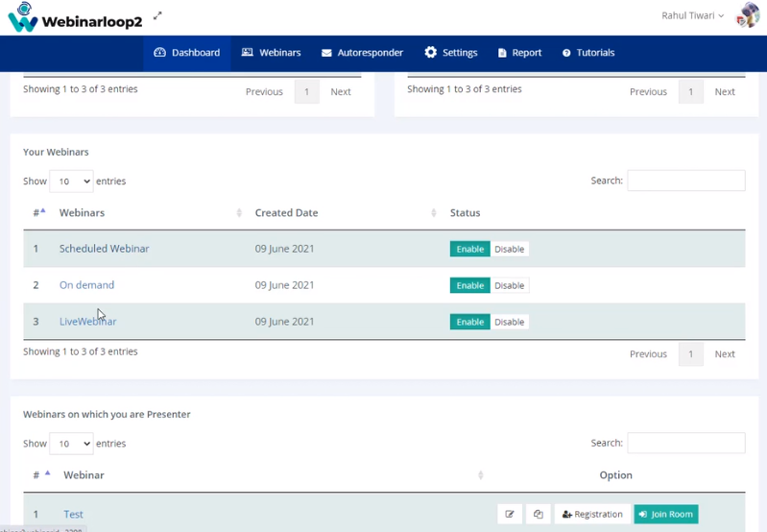Click Join Room for Test webinar
This screenshot has width=767, height=532.
(666, 514)
